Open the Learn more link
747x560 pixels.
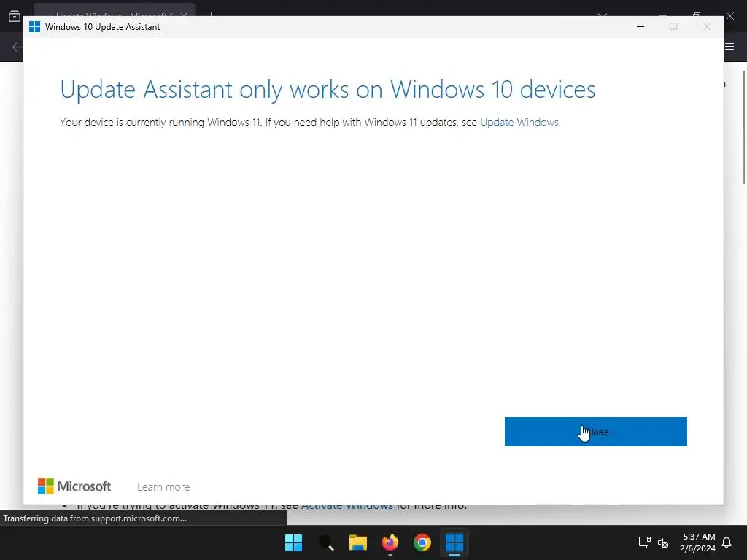coord(163,486)
